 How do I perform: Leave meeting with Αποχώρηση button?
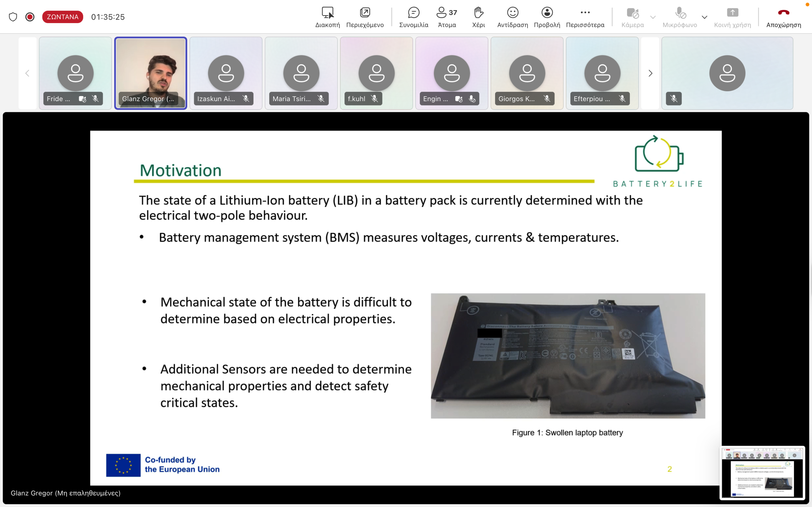coord(783,17)
